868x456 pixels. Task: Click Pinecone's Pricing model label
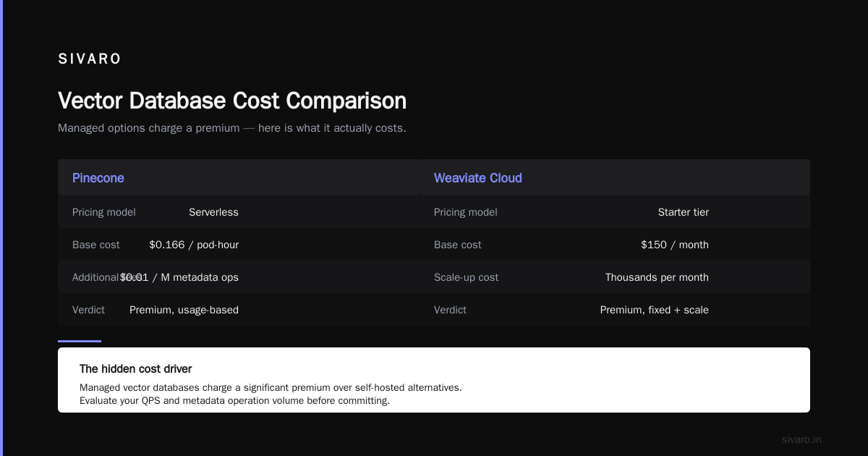(104, 212)
